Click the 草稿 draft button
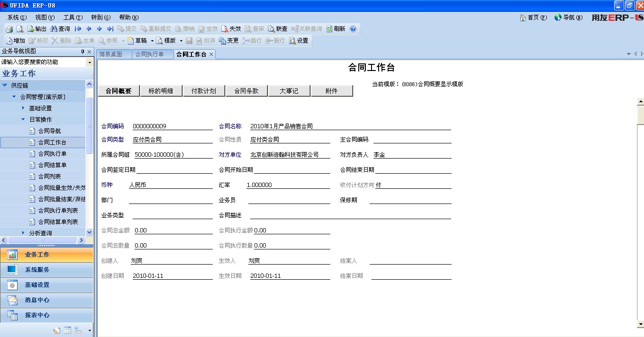This screenshot has width=644, height=337. click(x=137, y=41)
